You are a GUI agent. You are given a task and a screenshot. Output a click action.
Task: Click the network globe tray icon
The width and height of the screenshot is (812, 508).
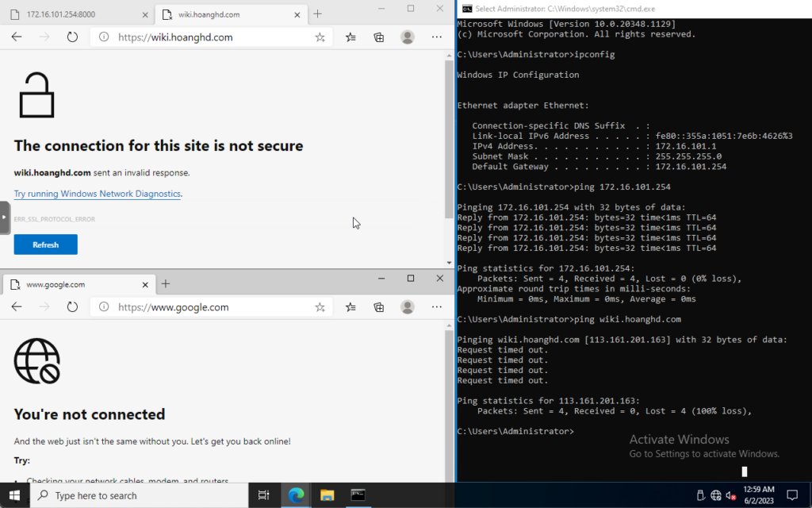[716, 495]
